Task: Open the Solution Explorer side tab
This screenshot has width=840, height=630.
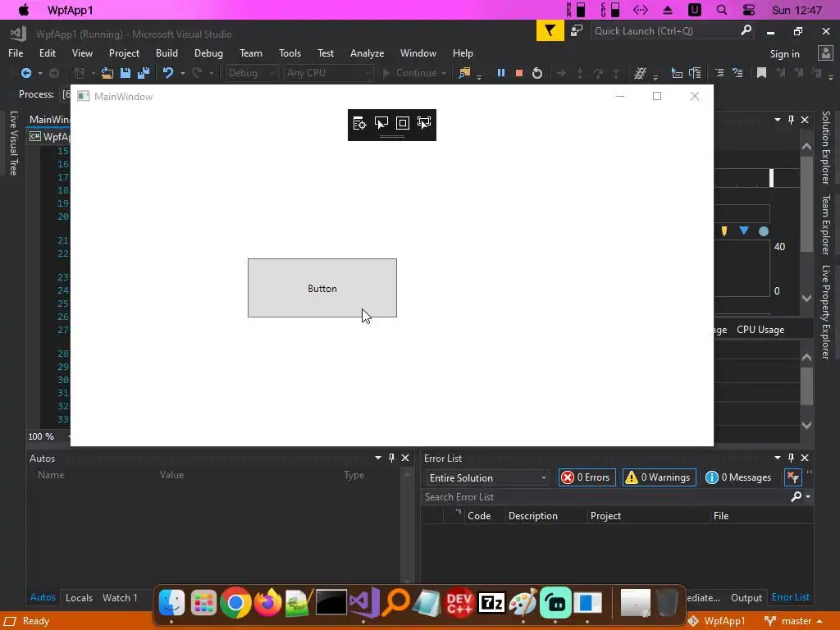Action: point(826,148)
